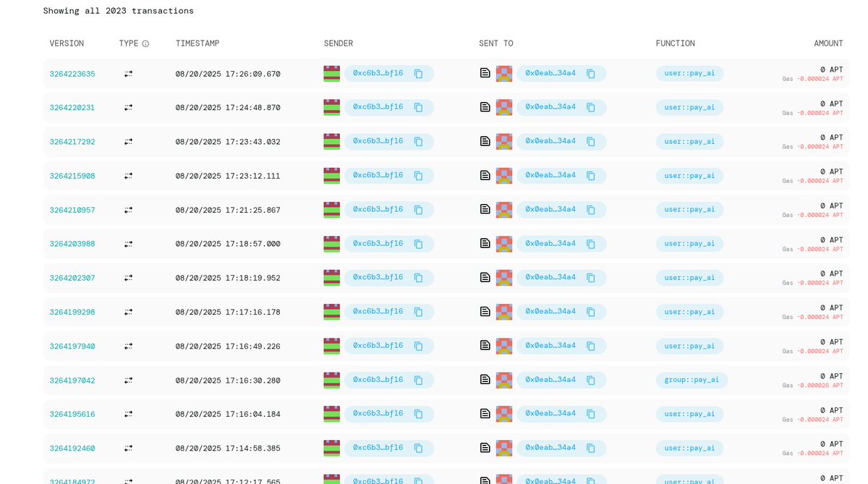Viewport: 868px width, 484px height.
Task: Click transaction type arrows in row 3264197042
Action: 128,380
